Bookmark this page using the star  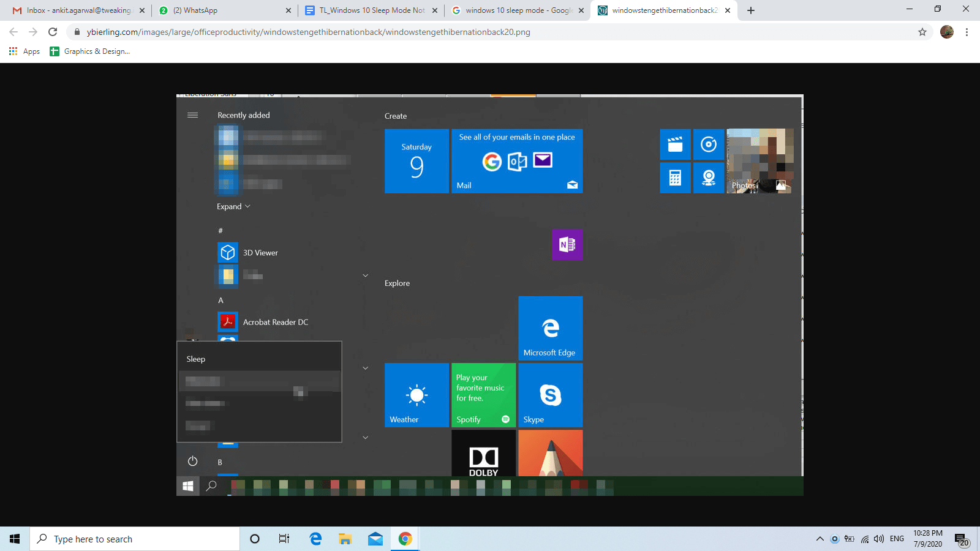[922, 32]
